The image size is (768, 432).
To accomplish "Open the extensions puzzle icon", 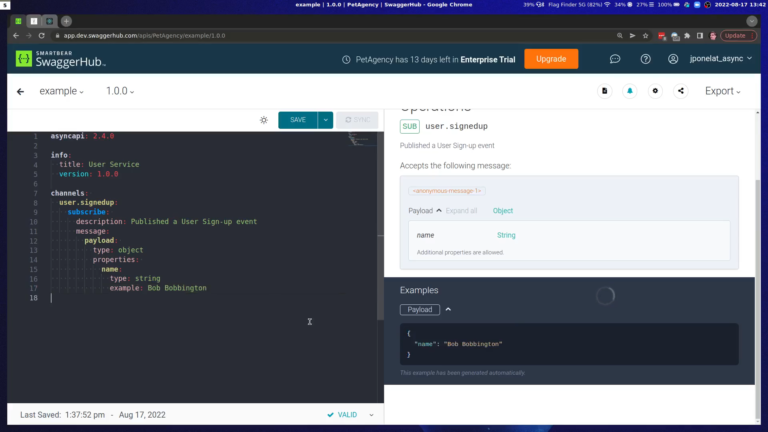I will (x=687, y=36).
